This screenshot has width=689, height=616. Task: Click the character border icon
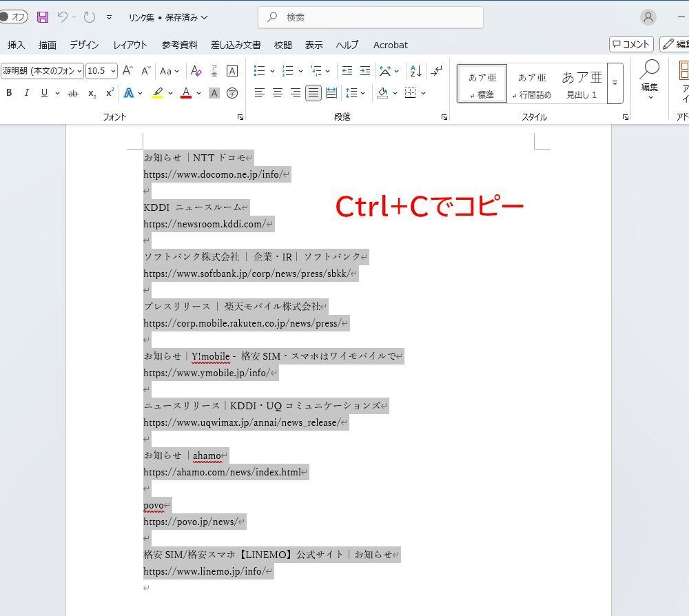[x=232, y=71]
